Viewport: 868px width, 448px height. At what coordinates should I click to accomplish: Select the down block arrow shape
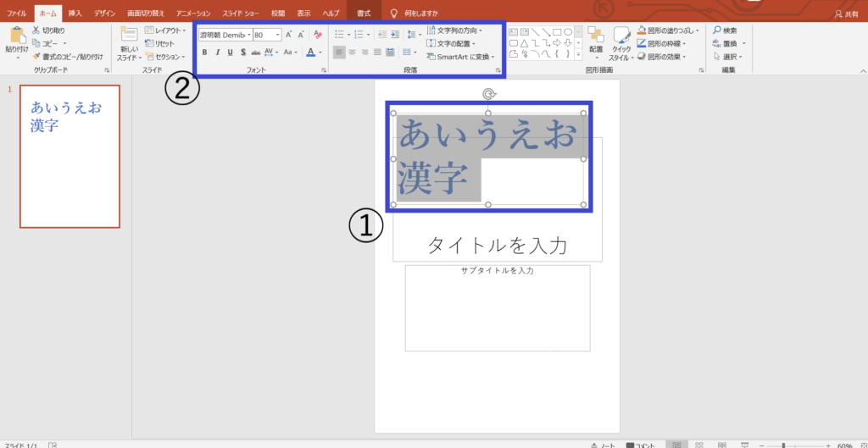(x=567, y=42)
